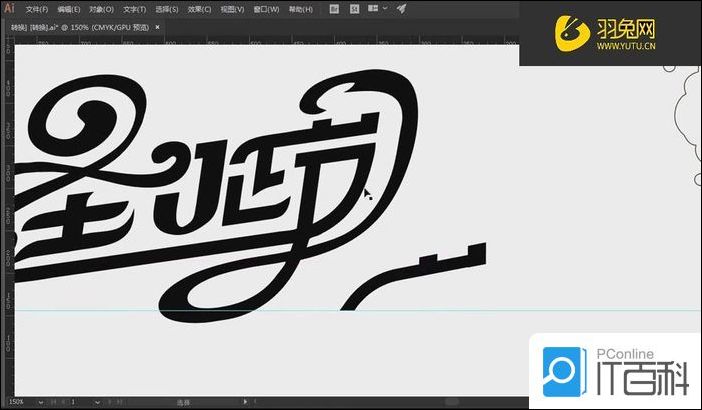Click the next artboard arrow in status bar
Image resolution: width=702 pixels, height=410 pixels.
tap(106, 402)
